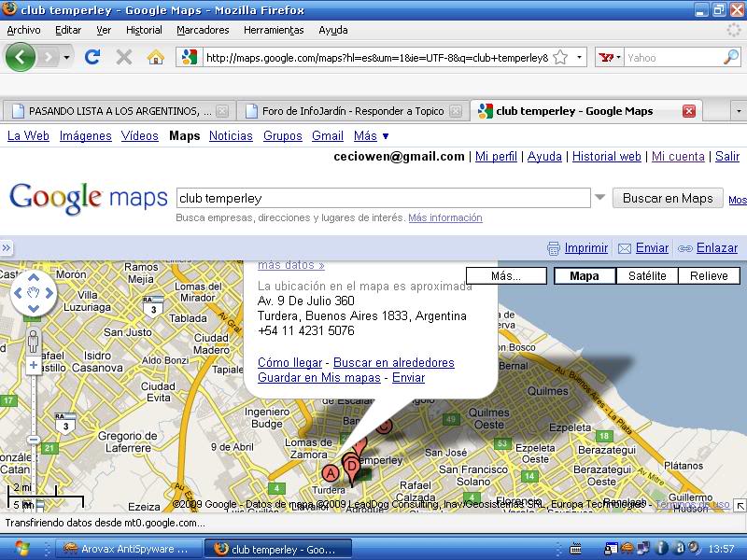
Task: Open the address bar URL history dropdown
Action: [x=579, y=58]
